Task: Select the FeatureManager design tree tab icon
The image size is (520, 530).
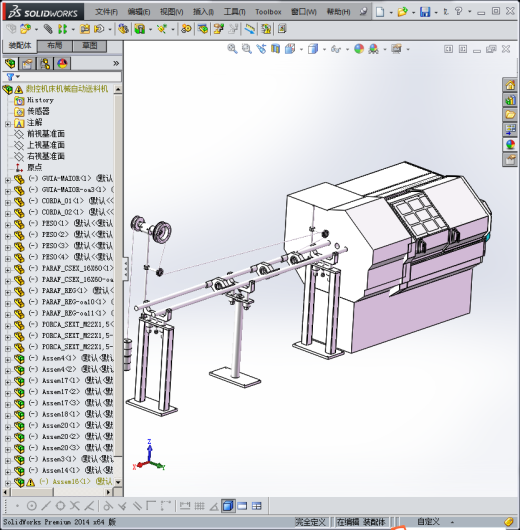Action: tap(10, 64)
